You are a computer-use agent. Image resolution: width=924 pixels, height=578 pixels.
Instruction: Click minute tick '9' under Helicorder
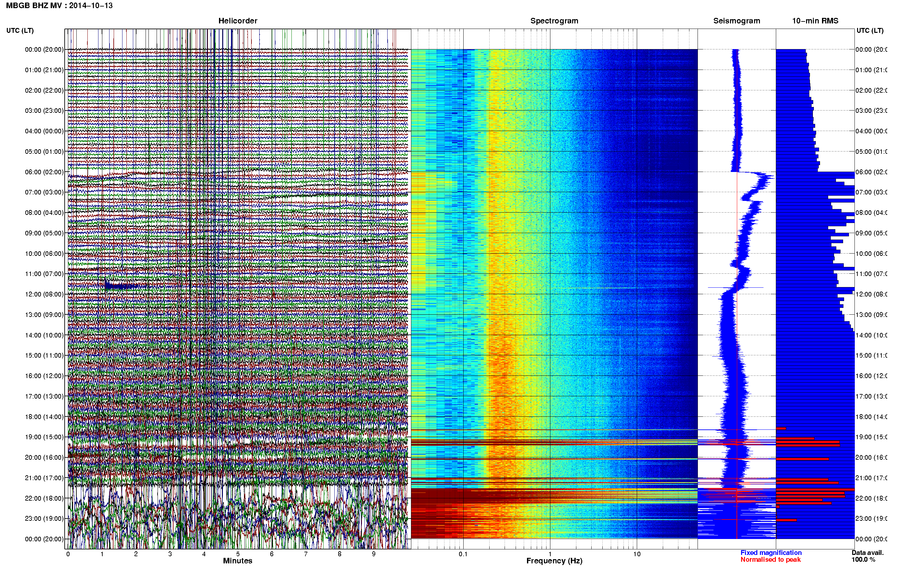[x=374, y=554]
